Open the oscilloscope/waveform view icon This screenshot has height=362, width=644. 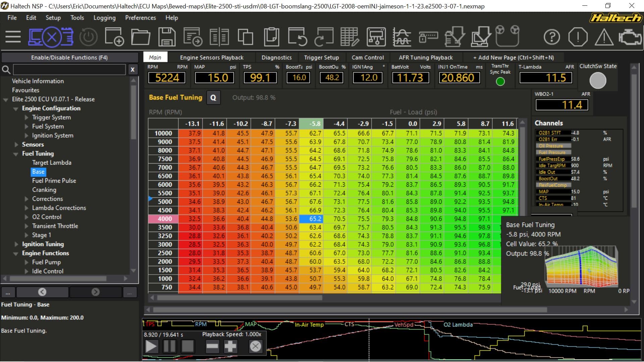[x=402, y=37]
